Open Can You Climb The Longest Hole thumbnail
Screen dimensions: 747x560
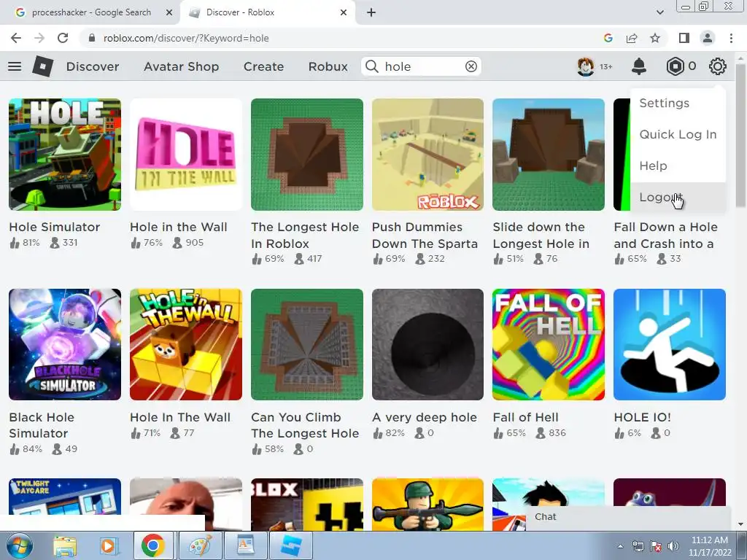tap(307, 344)
